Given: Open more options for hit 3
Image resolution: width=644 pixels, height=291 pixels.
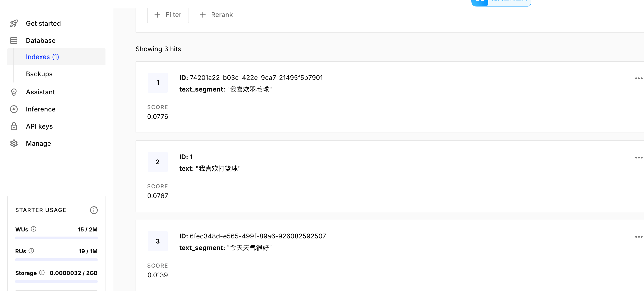Looking at the screenshot, I should [638, 237].
